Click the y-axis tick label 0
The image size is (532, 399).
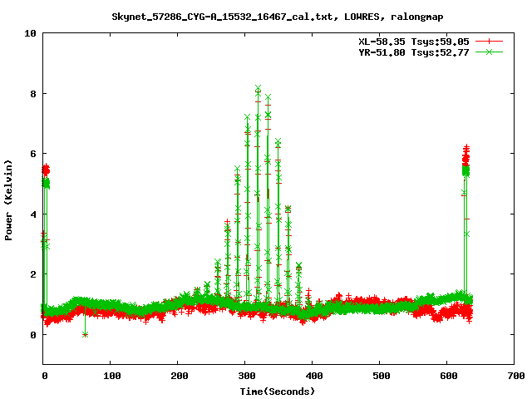(33, 335)
